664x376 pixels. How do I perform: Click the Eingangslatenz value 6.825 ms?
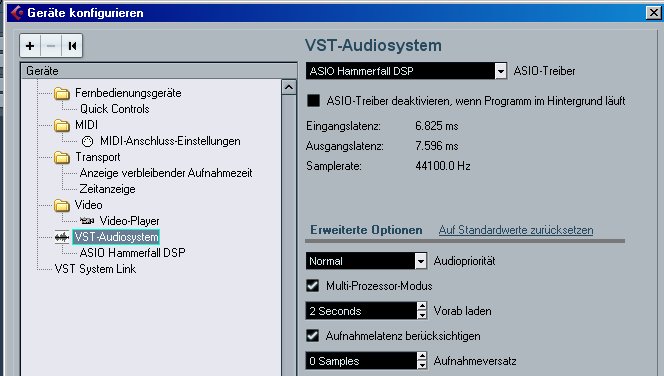437,126
